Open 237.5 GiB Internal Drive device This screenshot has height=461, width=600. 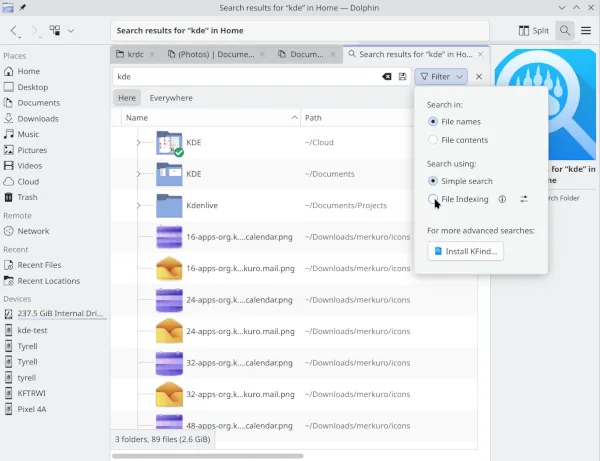(55, 314)
